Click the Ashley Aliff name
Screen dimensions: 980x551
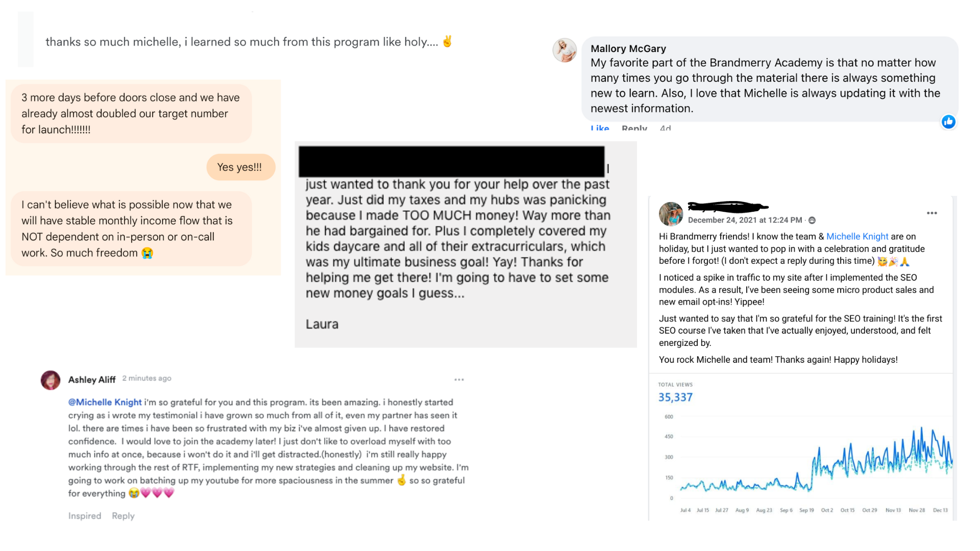tap(92, 380)
